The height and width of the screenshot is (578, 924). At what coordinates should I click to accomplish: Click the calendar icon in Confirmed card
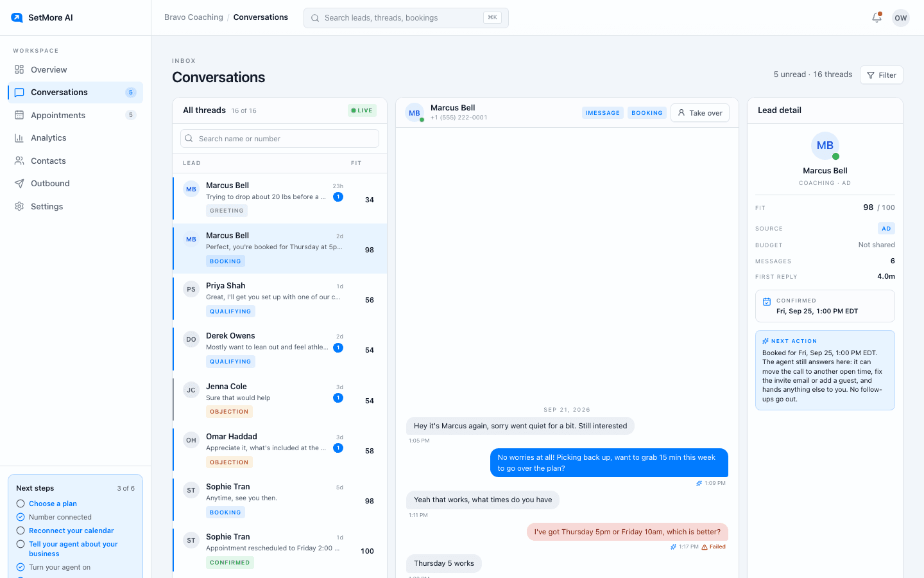tap(767, 302)
